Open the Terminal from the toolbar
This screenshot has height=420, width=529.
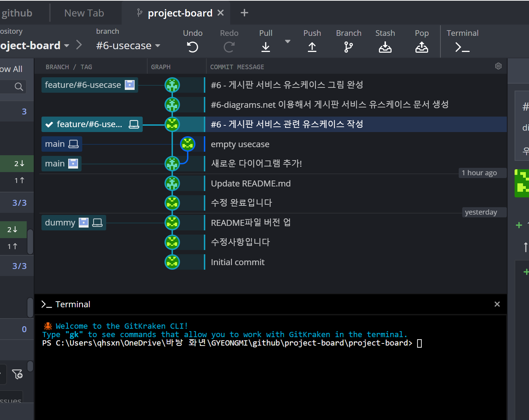tap(462, 47)
